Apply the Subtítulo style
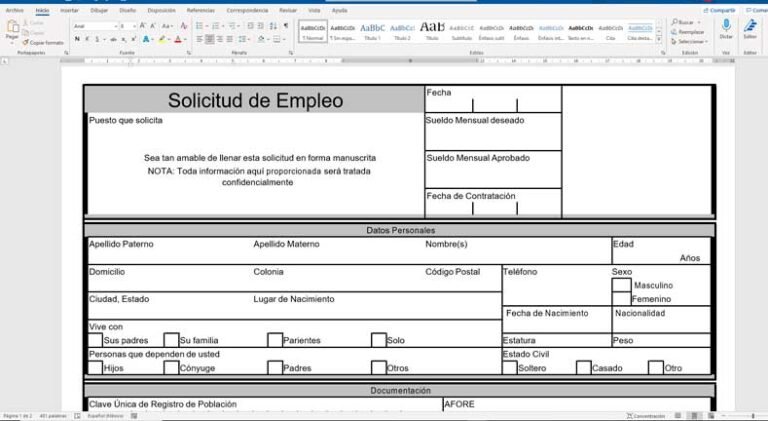The image size is (768, 421). (461, 31)
